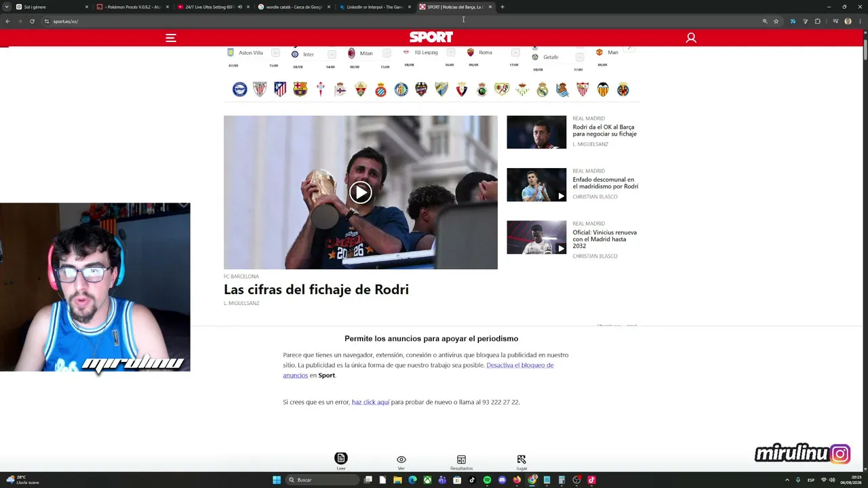
Task: Open File Explorer from the taskbar
Action: [397, 480]
